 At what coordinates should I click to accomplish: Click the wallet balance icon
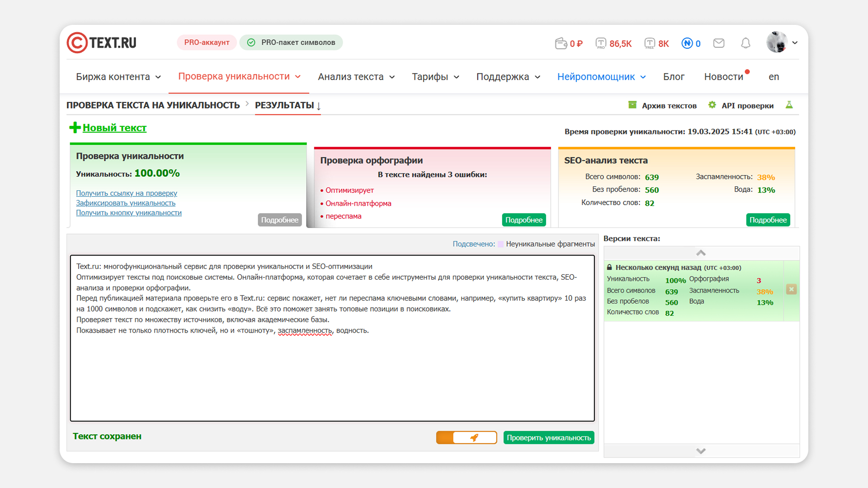[561, 43]
